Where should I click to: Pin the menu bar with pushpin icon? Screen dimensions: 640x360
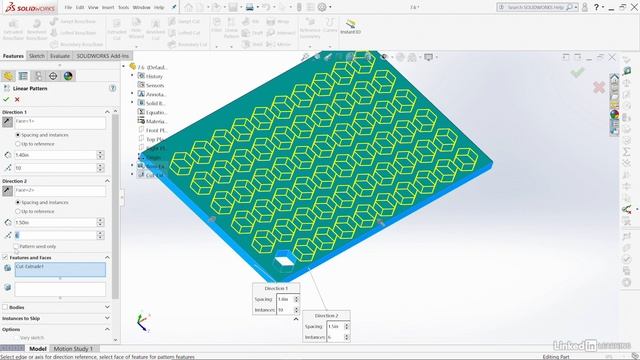pos(174,7)
